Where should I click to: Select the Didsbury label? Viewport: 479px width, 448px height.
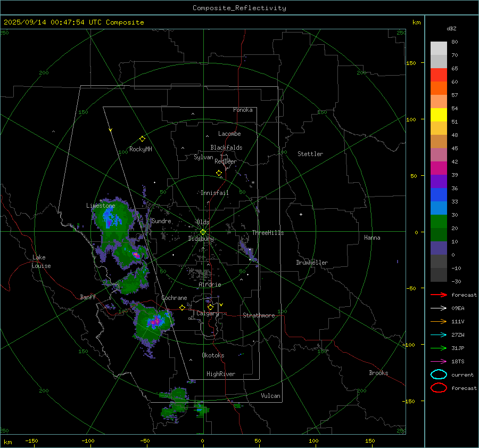click(x=201, y=239)
